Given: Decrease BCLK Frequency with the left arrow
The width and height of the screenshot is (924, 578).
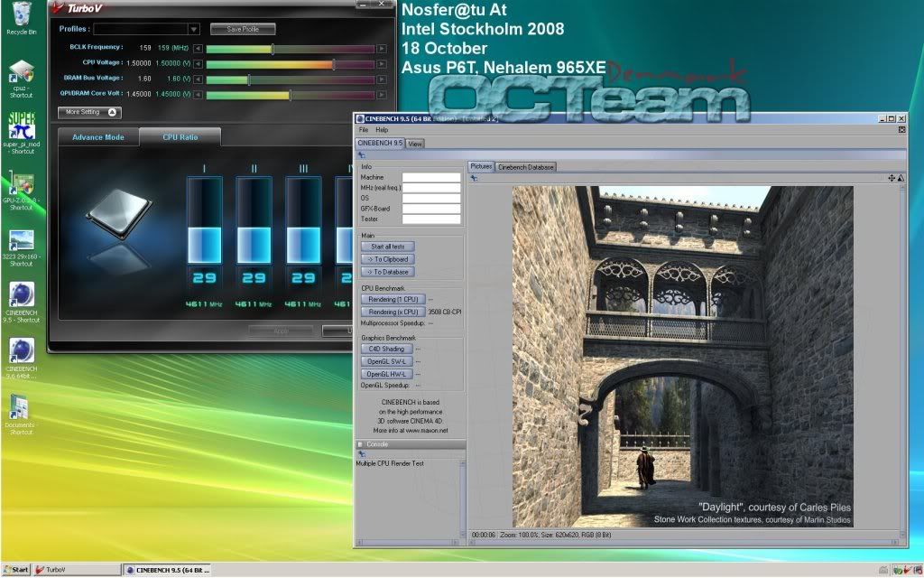Looking at the screenshot, I should (198, 49).
